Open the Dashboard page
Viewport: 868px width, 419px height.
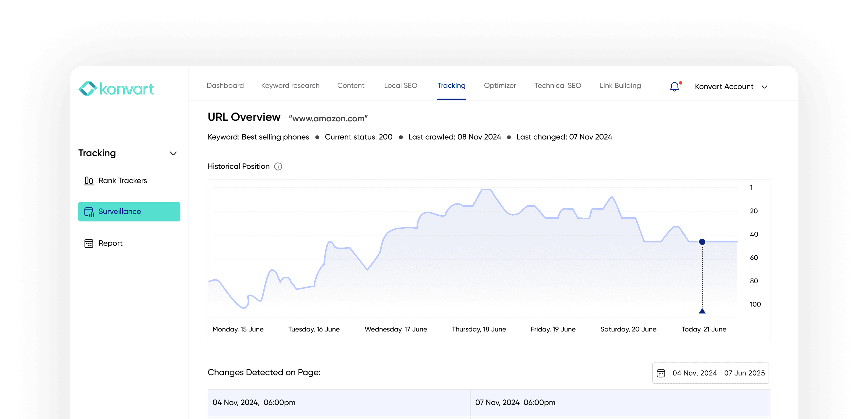[225, 86]
